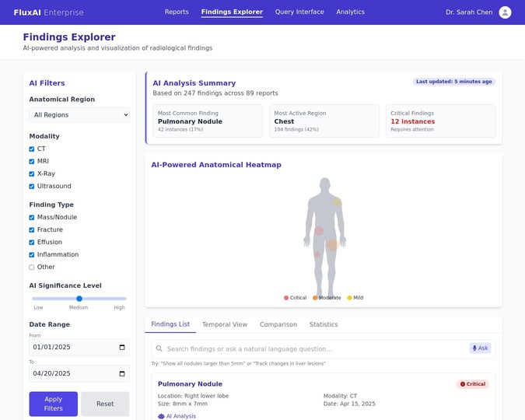Open the To date calendar icon
525x420 pixels.
[x=122, y=373]
